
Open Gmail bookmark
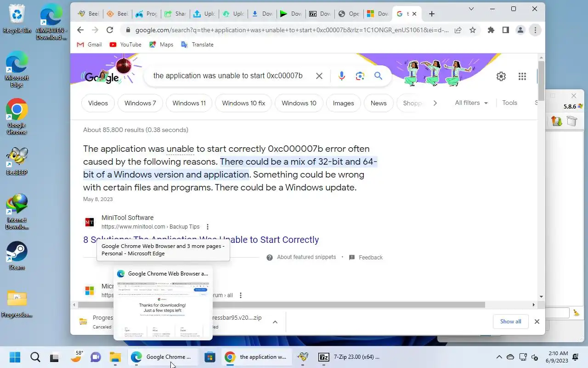(x=89, y=45)
